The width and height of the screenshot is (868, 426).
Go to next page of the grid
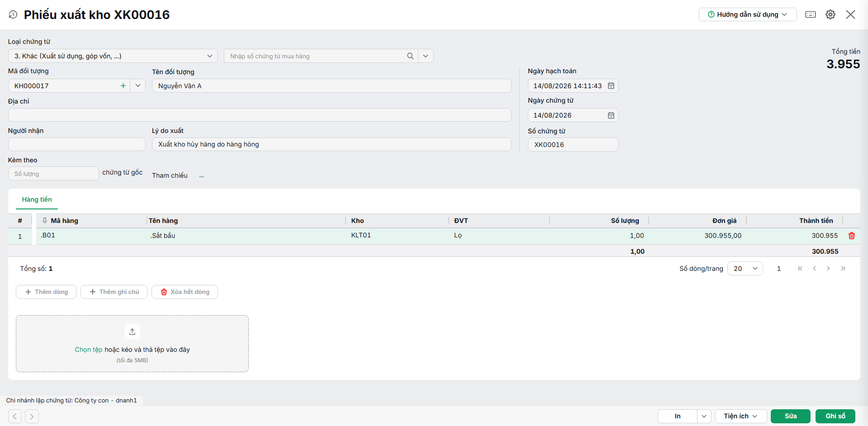[x=828, y=269]
